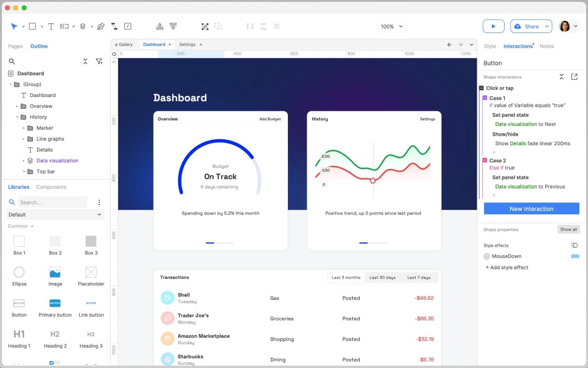588x368 pixels.
Task: Click the style effects copy icon
Action: (574, 245)
